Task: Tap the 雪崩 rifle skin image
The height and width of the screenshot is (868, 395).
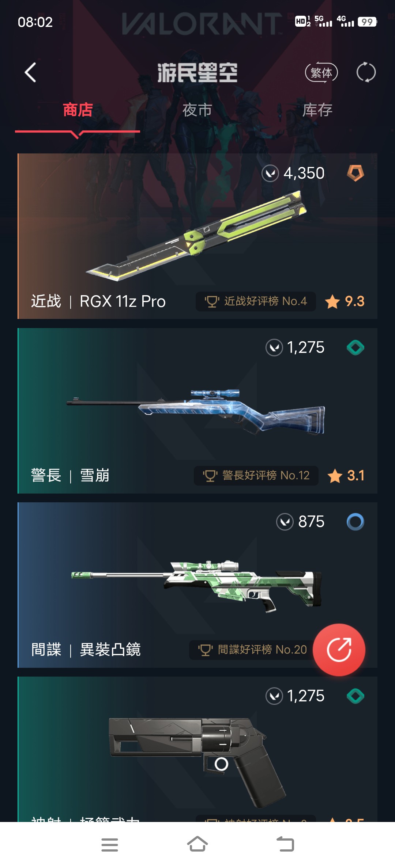Action: 195,411
